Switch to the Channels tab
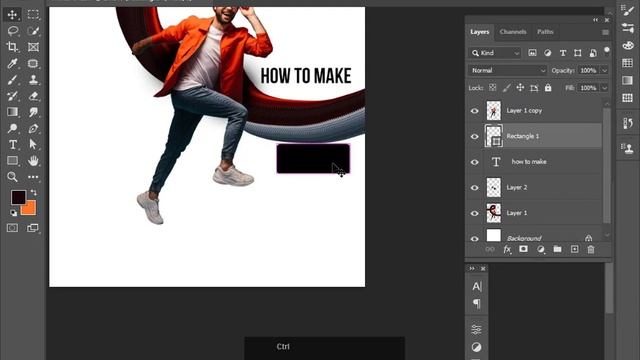Screen dimensions: 640x360 pos(513,32)
